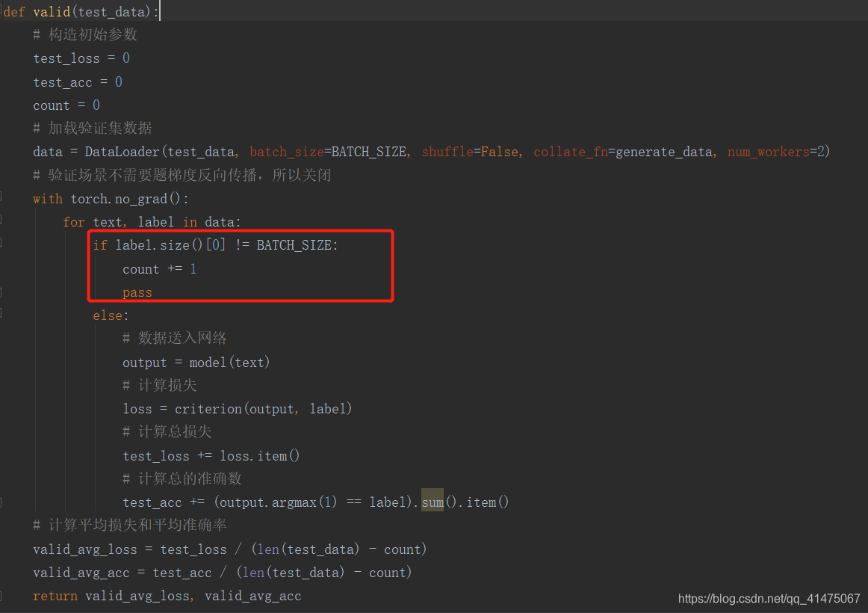Select the test_loss variable assignment
This screenshot has width=868, height=613.
(66, 58)
